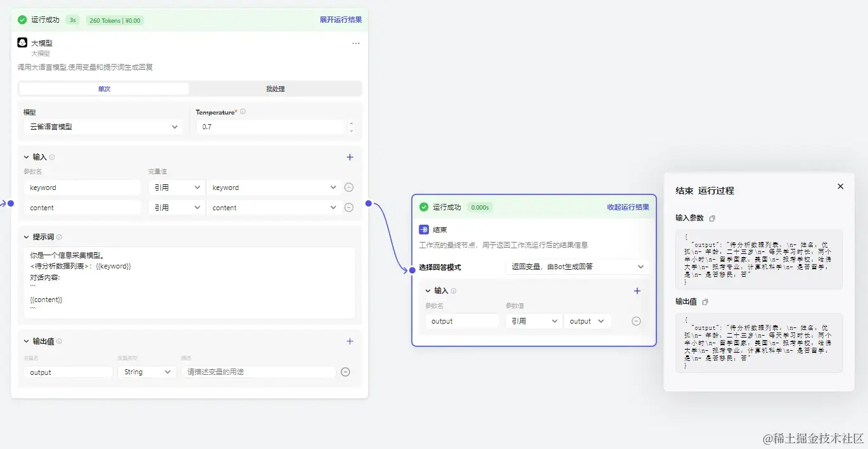Open the 引用 dropdown in 结束 node
Screen dimensions: 868x449
coord(533,321)
